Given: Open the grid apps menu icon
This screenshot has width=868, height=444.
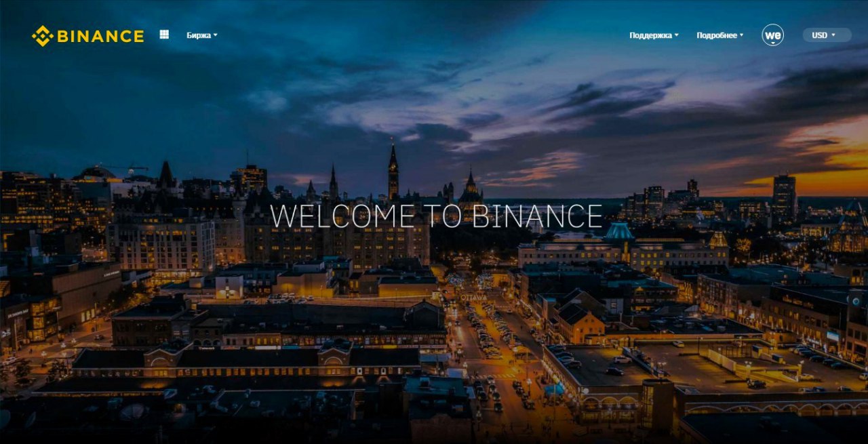Looking at the screenshot, I should [x=164, y=35].
